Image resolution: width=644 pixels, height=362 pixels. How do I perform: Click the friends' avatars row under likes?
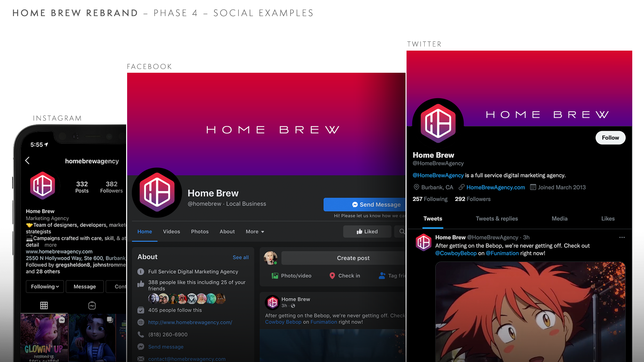187,298
